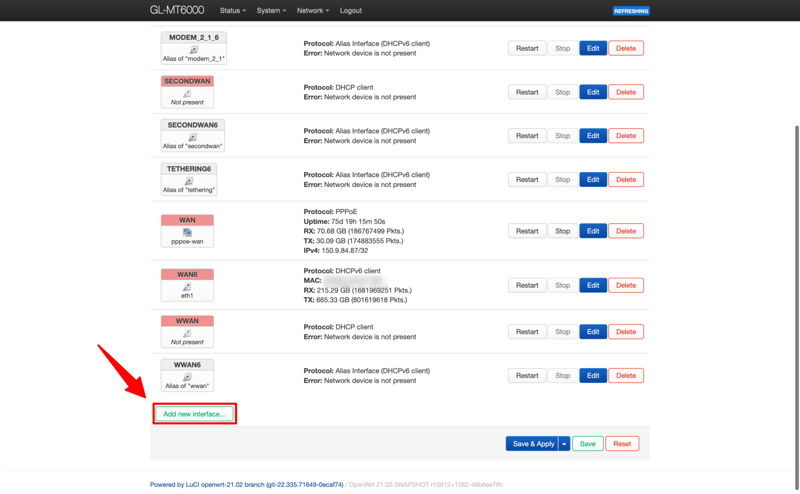Screen dimensions: 800x494
Task: Restart the WAN6 interface
Action: pyautogui.click(x=527, y=286)
